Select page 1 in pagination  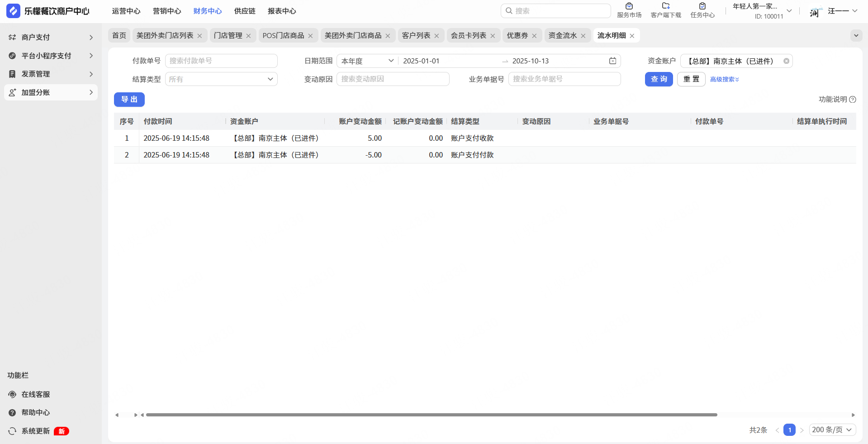pos(789,430)
